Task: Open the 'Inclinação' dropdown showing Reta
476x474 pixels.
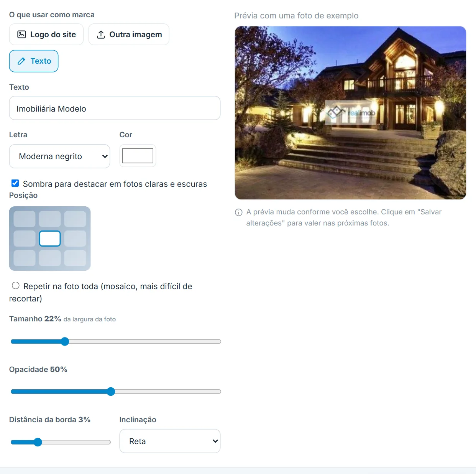Action: click(x=170, y=441)
